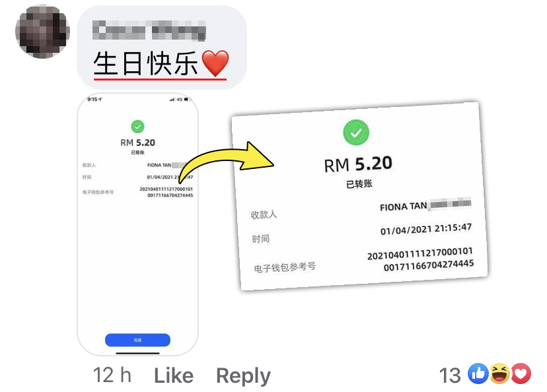
Task: Click the phone's signal status icon
Action: 172,100
